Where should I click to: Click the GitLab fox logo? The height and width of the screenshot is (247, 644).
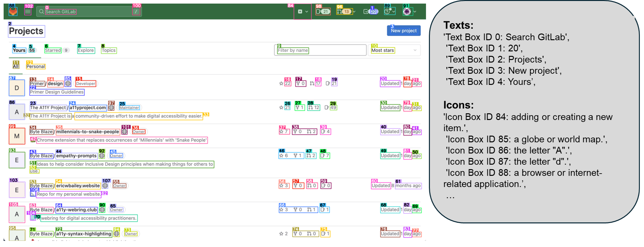[13, 11]
